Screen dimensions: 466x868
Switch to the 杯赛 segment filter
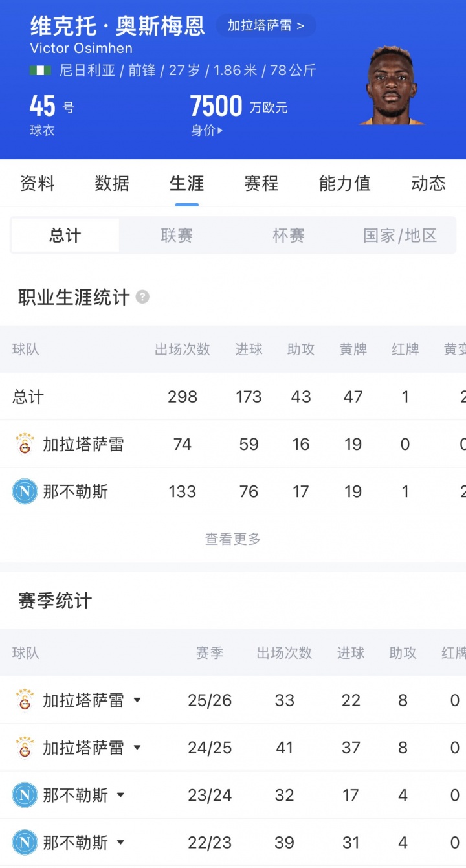pos(289,235)
